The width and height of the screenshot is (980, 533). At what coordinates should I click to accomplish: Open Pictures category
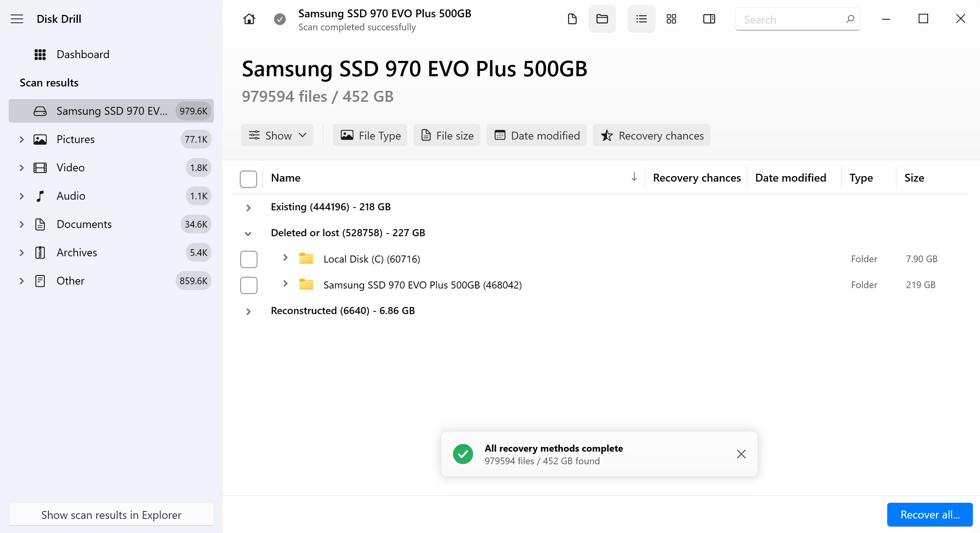[x=111, y=139]
